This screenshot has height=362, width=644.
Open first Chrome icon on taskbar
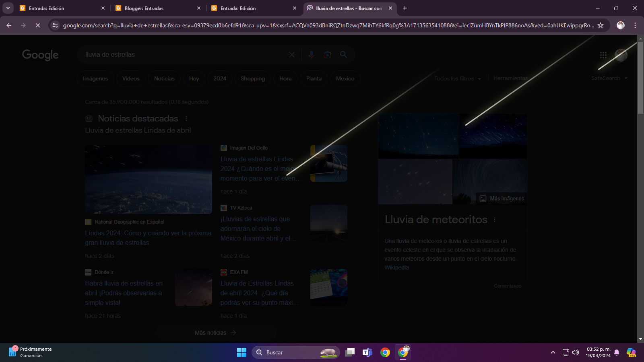point(385,353)
